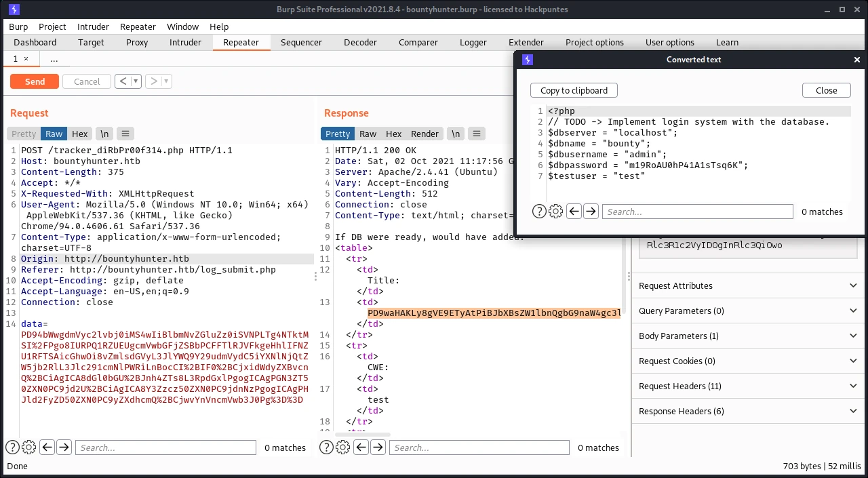
Task: Go to previous match in Response search
Action: [361, 447]
